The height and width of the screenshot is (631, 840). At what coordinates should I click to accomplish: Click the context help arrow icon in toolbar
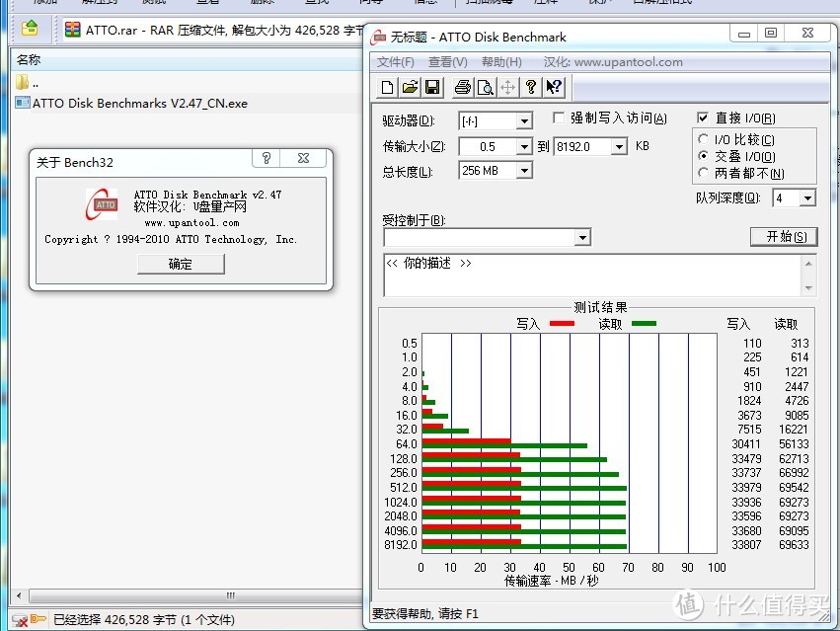(x=554, y=87)
